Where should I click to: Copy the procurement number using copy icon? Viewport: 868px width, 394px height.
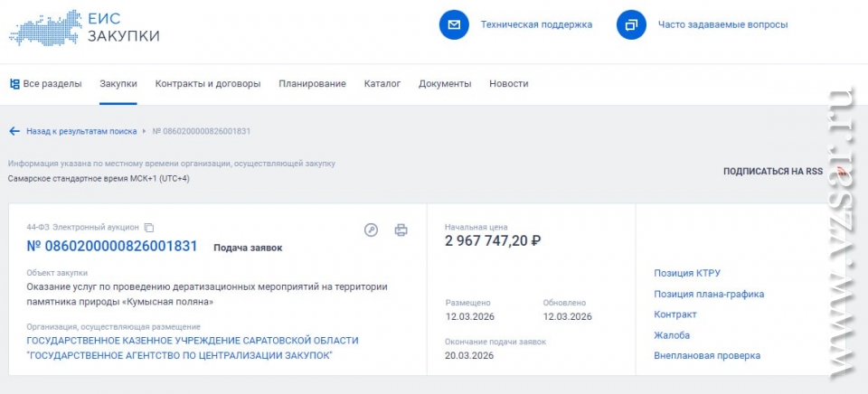[150, 228]
